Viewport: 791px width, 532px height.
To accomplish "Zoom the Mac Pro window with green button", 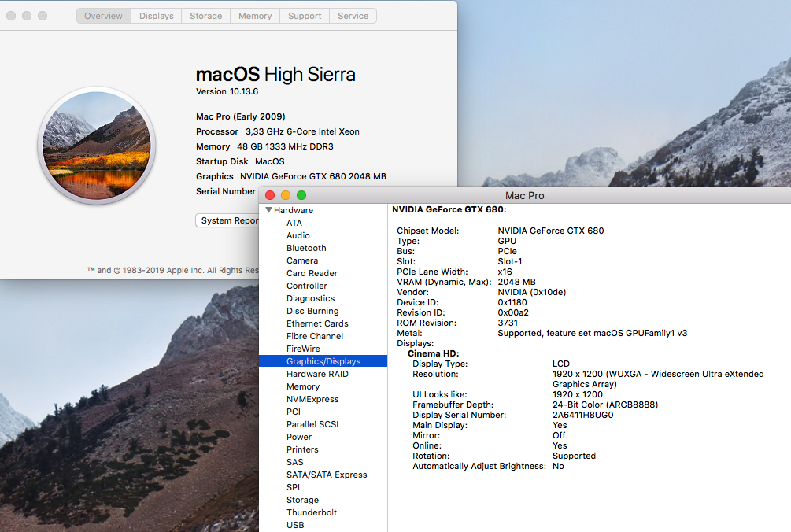I will (x=301, y=195).
